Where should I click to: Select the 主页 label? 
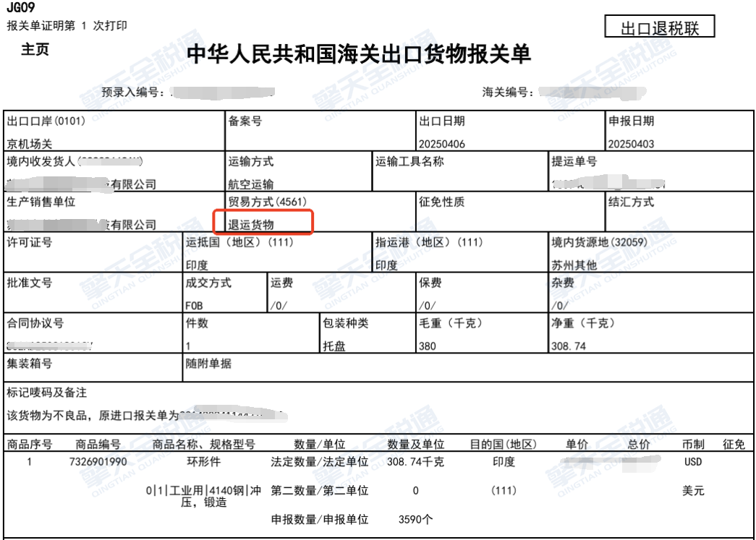(x=35, y=51)
